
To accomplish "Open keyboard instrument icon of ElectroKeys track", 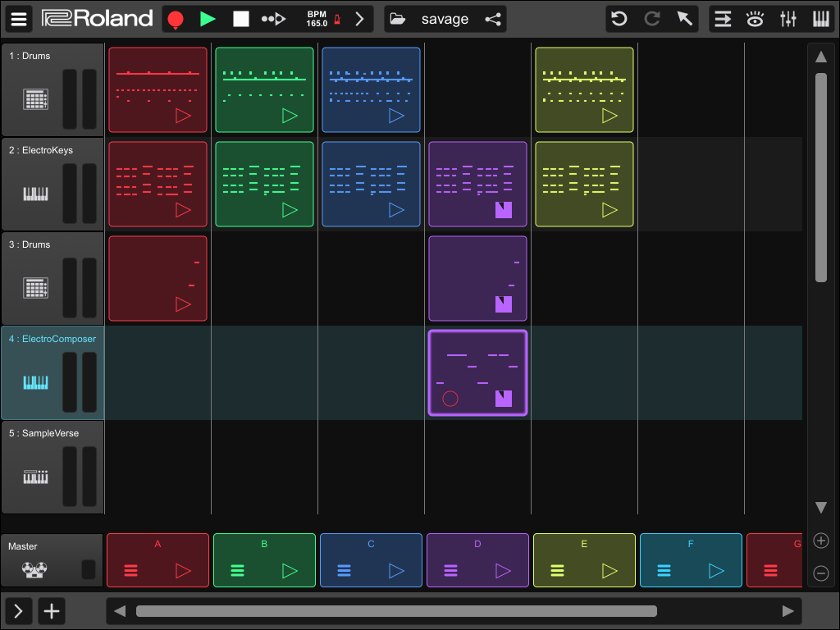I will [x=36, y=194].
